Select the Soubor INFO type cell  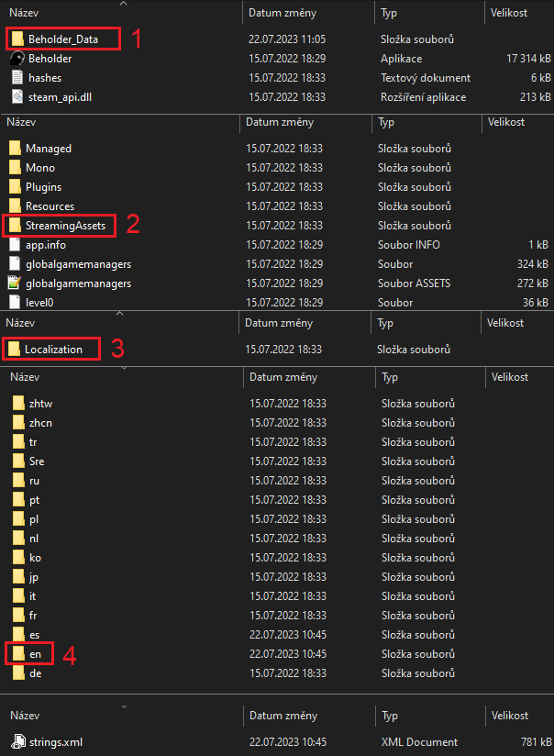[409, 244]
